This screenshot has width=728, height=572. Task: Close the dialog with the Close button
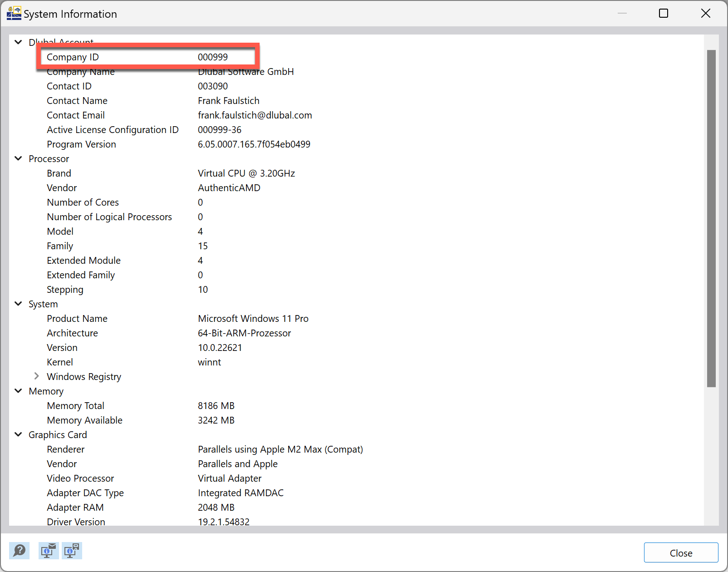click(x=681, y=553)
